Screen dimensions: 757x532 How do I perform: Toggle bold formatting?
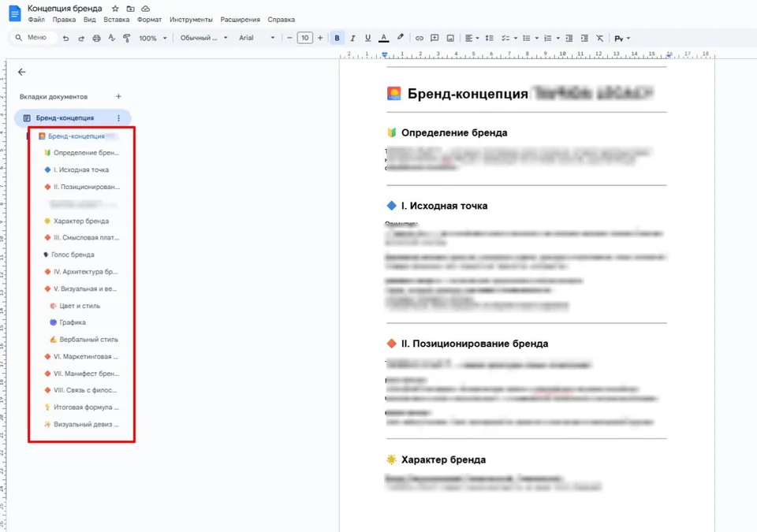[337, 38]
